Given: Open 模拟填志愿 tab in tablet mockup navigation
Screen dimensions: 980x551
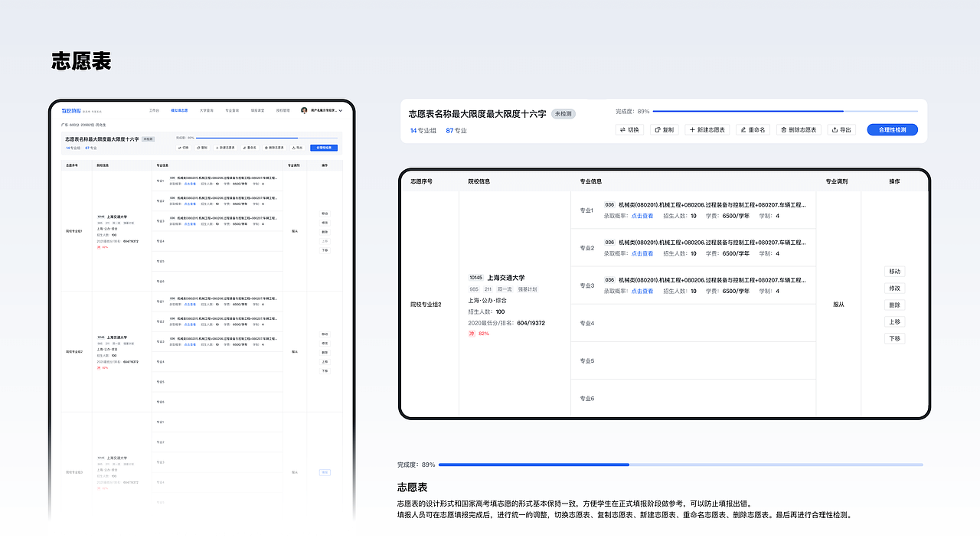Looking at the screenshot, I should [179, 110].
